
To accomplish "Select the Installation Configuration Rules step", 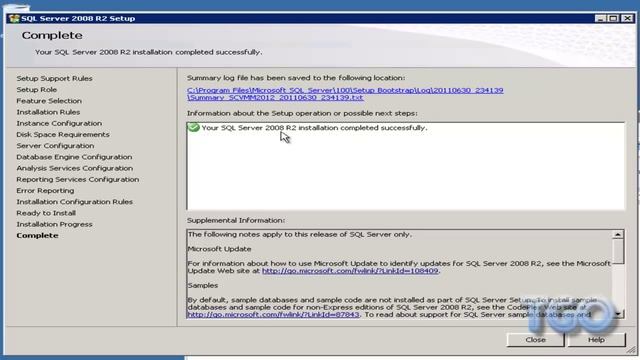I will pyautogui.click(x=75, y=202).
